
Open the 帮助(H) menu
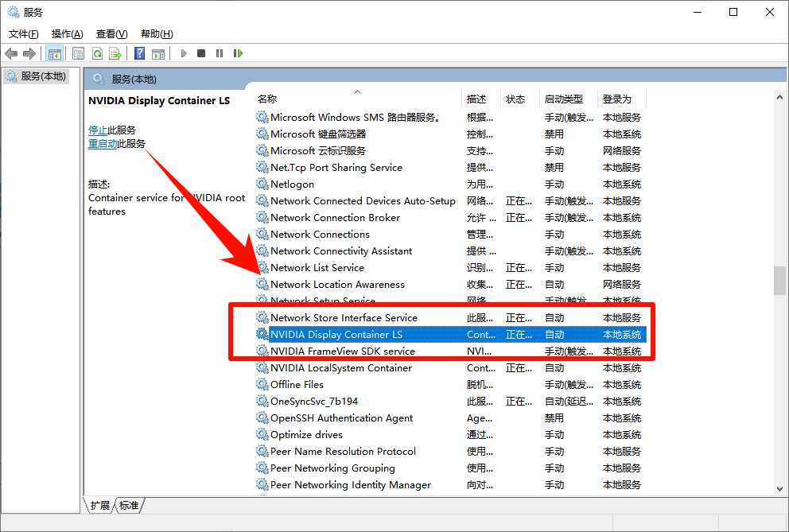click(x=157, y=33)
